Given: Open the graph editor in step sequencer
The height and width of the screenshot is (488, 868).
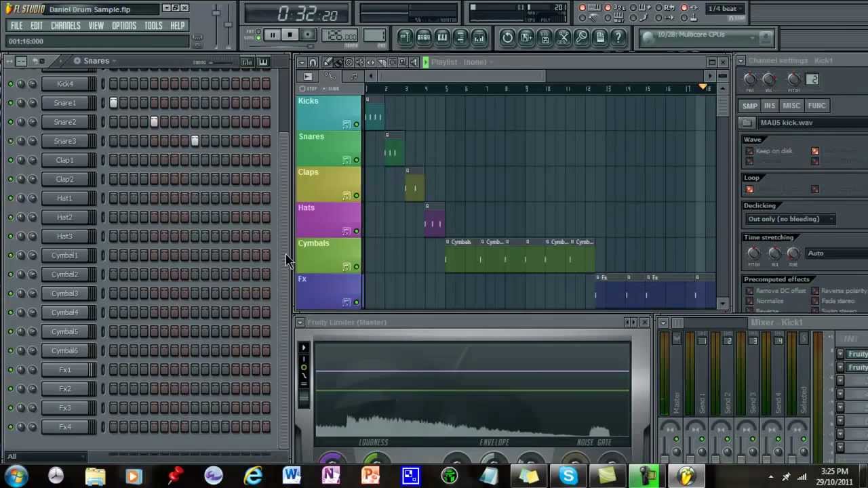Looking at the screenshot, I should [247, 62].
